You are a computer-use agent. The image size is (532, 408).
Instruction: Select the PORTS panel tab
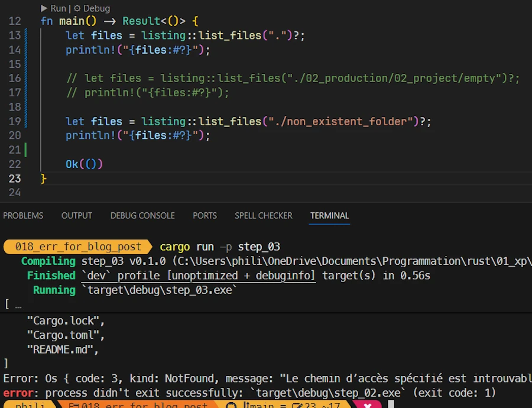click(x=205, y=216)
